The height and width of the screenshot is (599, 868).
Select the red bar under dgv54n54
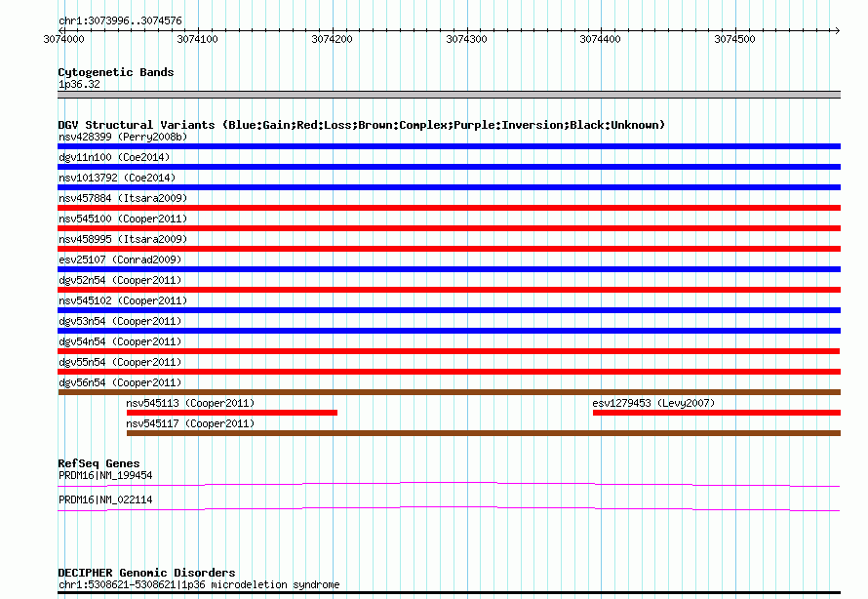(x=449, y=351)
